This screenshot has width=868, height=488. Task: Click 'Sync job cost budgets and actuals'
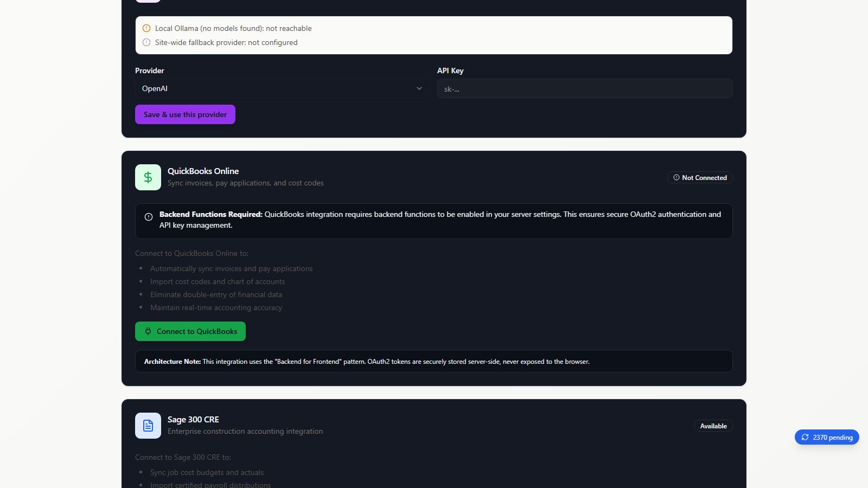coord(207,472)
